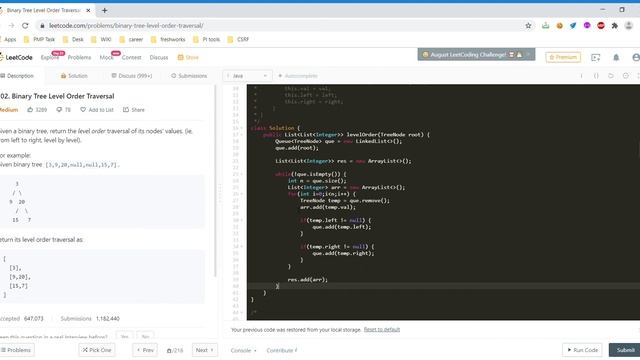Click the Contribute link

282,350
